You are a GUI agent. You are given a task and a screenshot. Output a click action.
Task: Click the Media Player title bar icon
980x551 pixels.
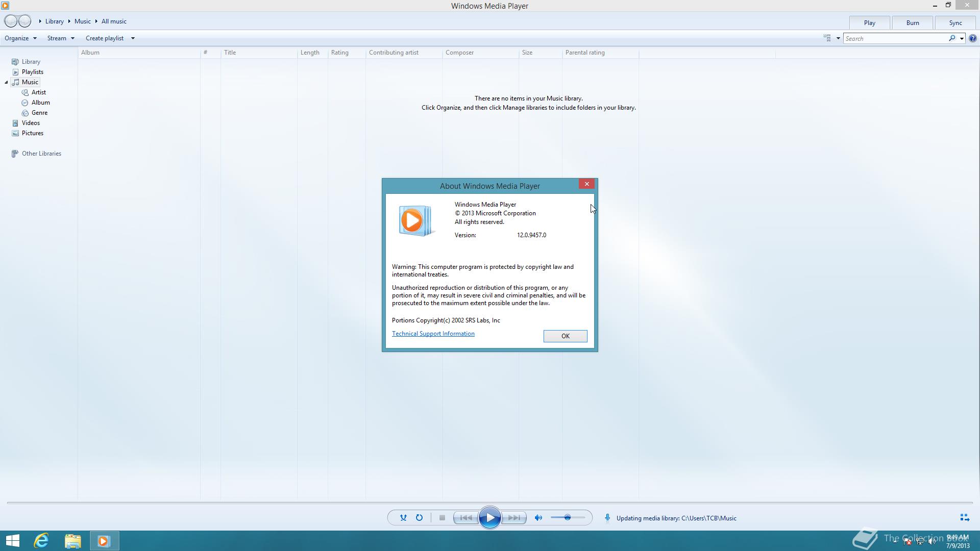pyautogui.click(x=5, y=6)
